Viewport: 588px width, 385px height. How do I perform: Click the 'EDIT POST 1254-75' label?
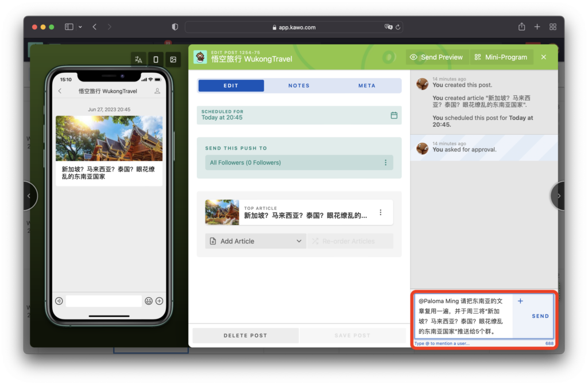coord(235,52)
